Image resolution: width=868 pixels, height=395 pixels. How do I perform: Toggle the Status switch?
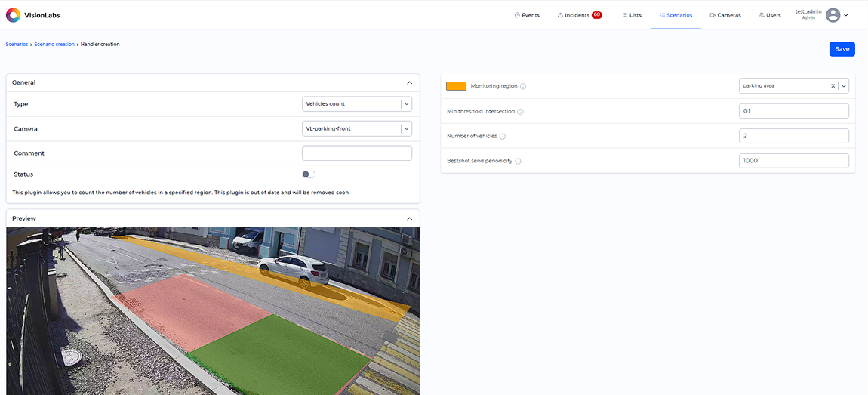click(308, 174)
